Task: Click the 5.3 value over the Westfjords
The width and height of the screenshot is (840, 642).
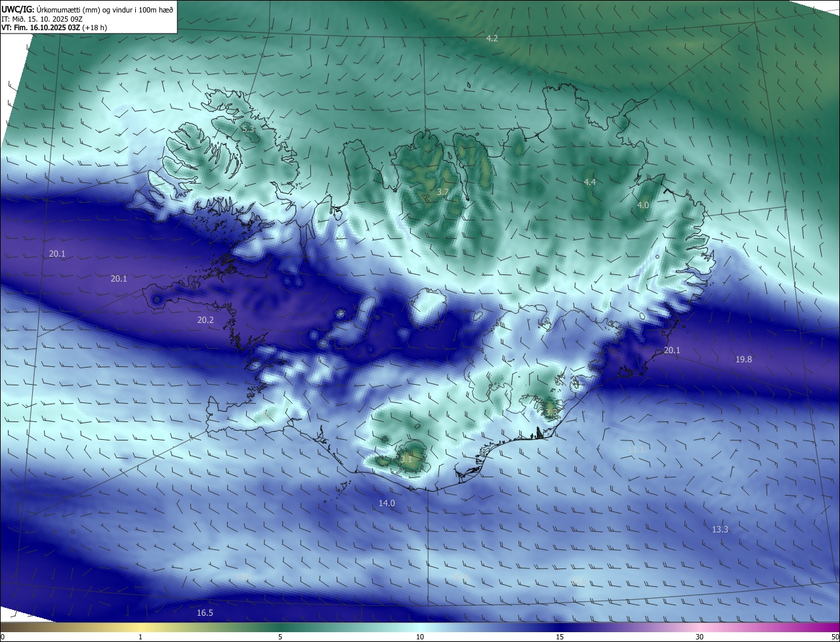Action: [247, 129]
